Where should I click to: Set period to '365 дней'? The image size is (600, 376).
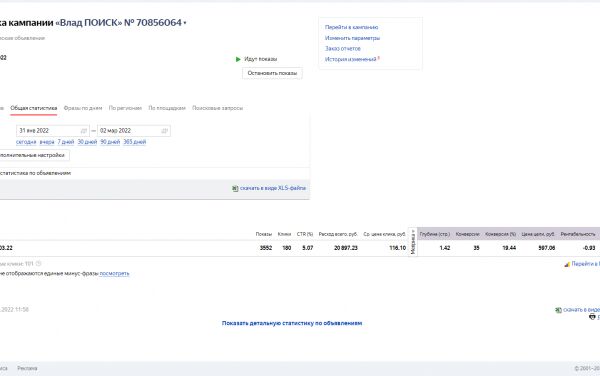(135, 142)
